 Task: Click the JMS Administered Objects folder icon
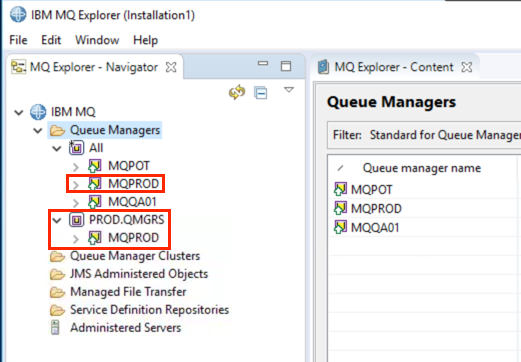click(57, 274)
